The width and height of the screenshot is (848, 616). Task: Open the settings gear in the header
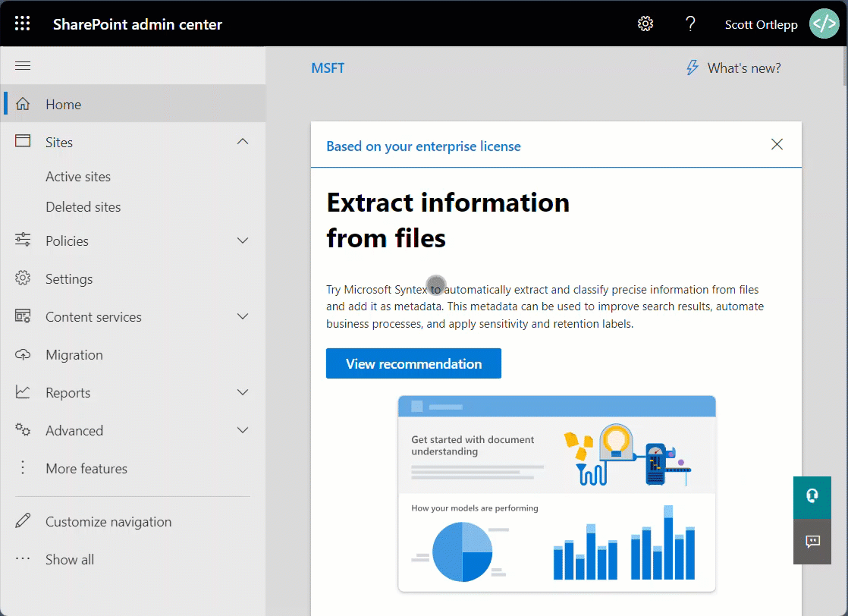(645, 24)
